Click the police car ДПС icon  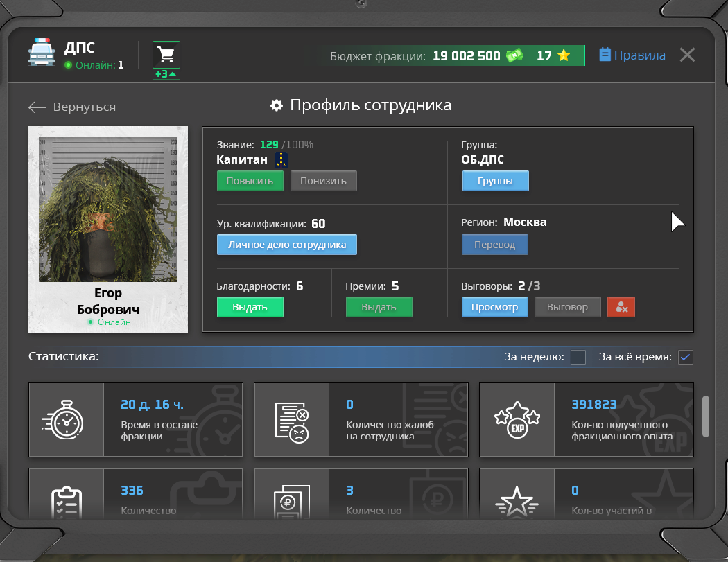point(41,54)
